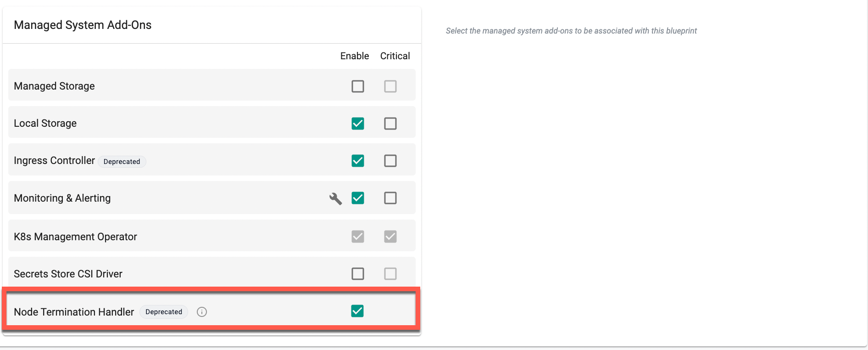Open Monitoring & Alerting wrench settings icon
The height and width of the screenshot is (350, 868).
(335, 198)
